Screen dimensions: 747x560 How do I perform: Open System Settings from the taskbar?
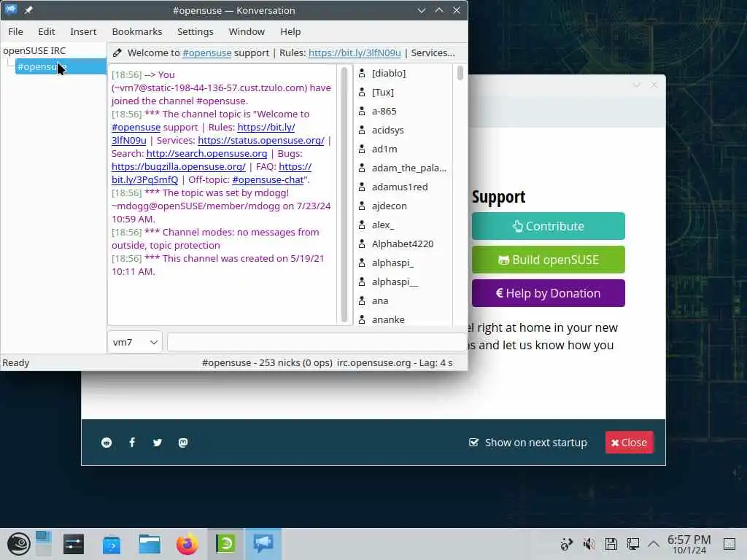click(x=74, y=544)
